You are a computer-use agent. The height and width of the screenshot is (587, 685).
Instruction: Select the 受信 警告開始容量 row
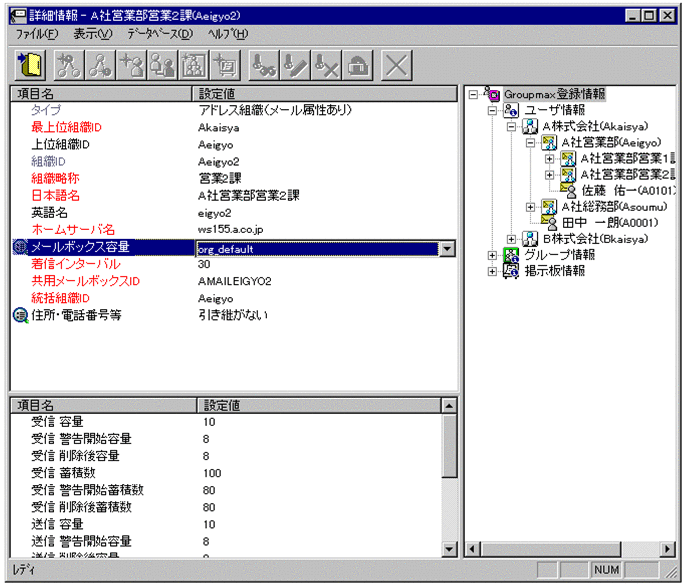pyautogui.click(x=226, y=439)
